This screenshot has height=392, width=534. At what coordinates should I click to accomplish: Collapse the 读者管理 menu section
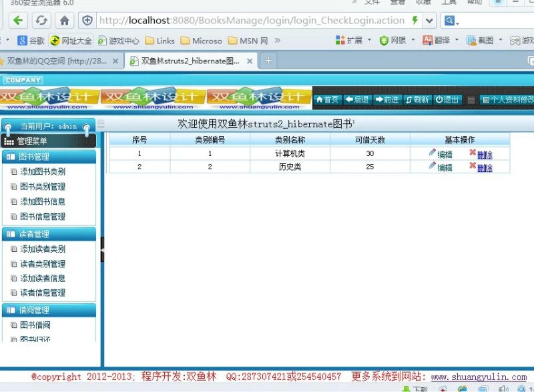click(x=49, y=234)
